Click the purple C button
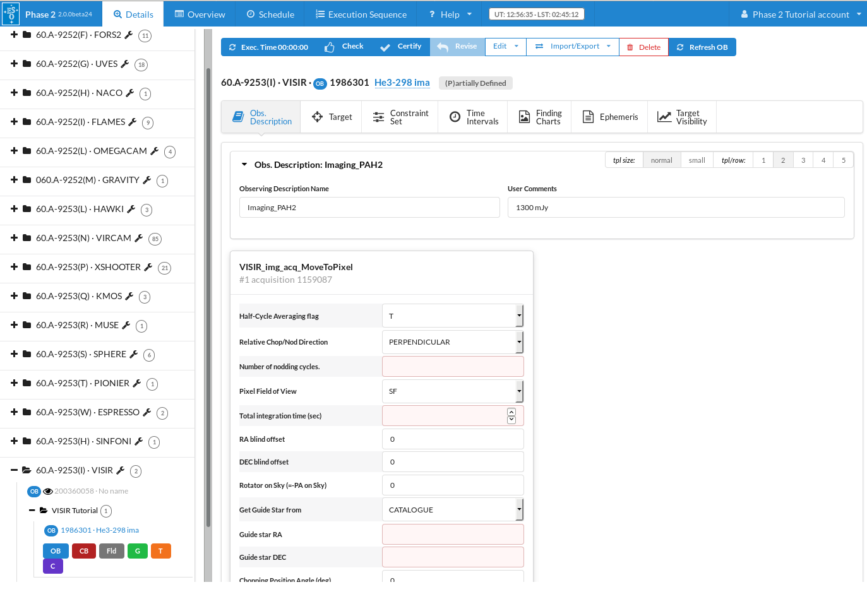The height and width of the screenshot is (616, 867). coord(53,566)
